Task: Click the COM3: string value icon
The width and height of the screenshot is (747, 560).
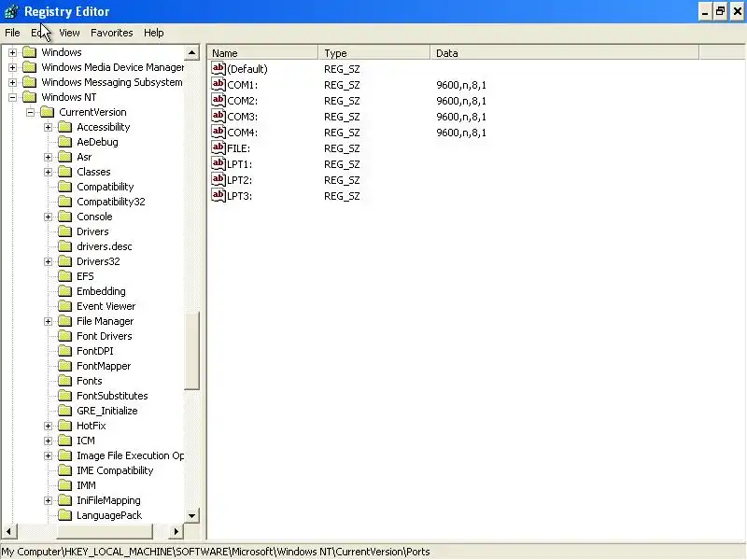Action: [218, 116]
